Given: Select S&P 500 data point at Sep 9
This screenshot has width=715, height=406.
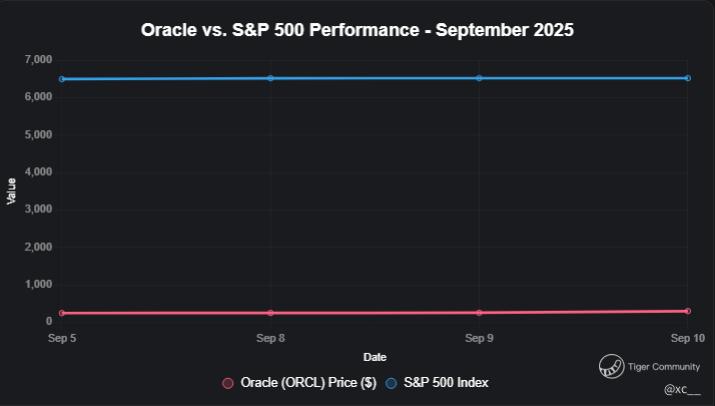Looking at the screenshot, I should [479, 78].
